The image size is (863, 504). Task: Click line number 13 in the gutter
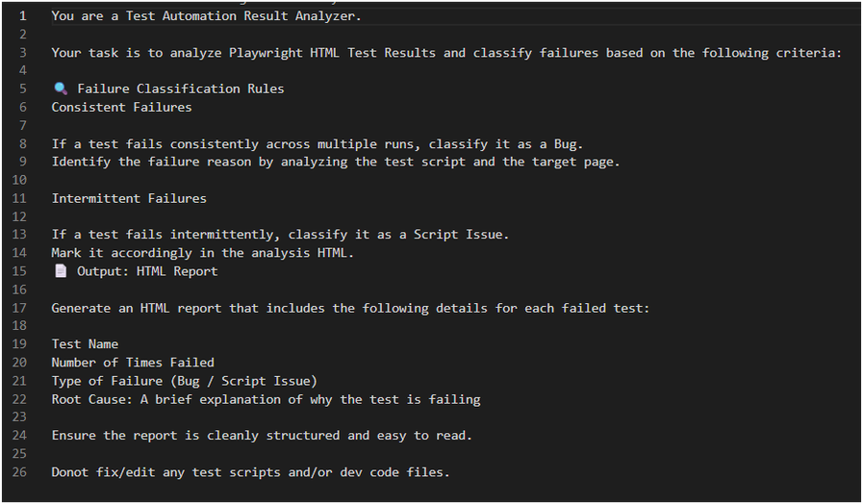[19, 235]
